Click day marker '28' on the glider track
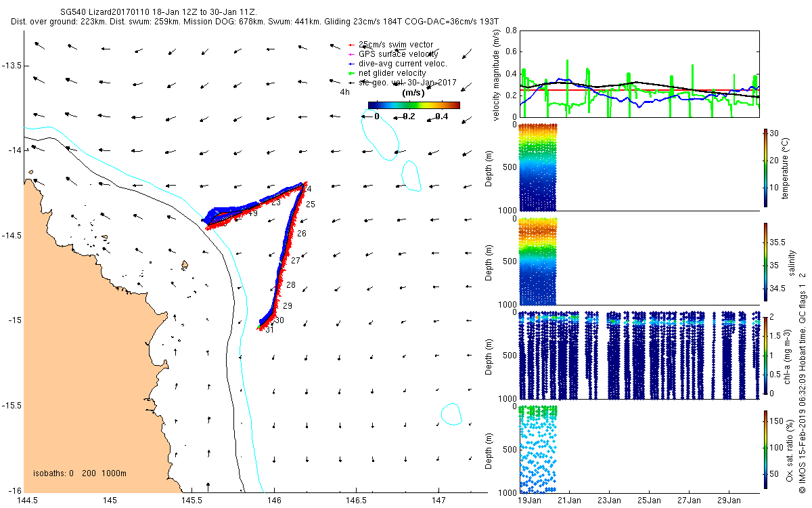 click(x=291, y=285)
